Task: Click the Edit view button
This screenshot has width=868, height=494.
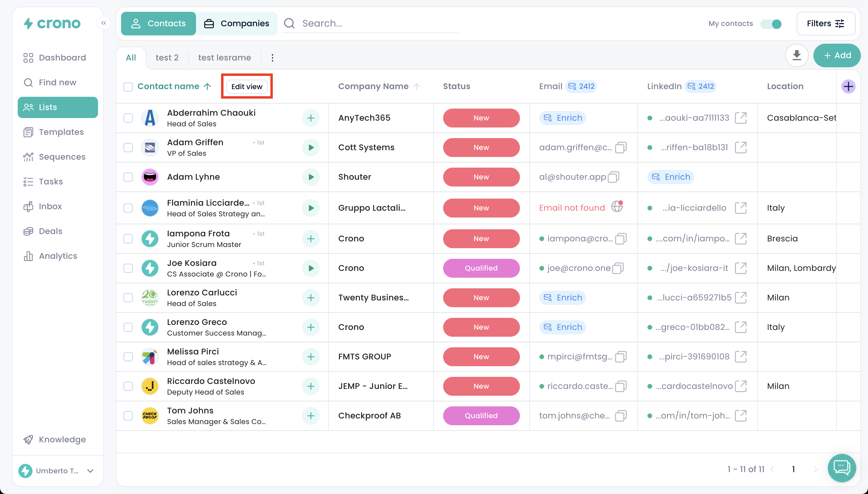Action: [247, 86]
